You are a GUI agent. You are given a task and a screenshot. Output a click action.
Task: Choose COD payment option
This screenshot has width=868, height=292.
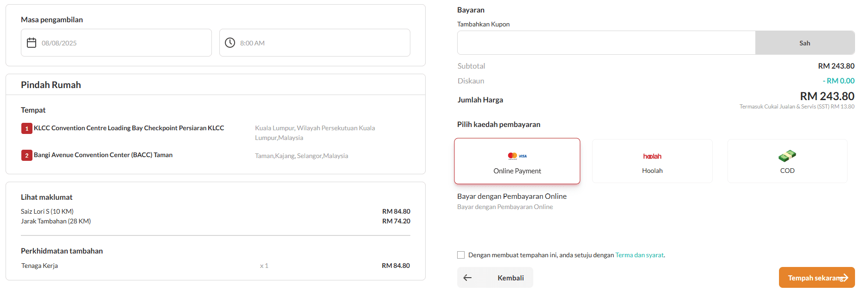click(x=787, y=161)
